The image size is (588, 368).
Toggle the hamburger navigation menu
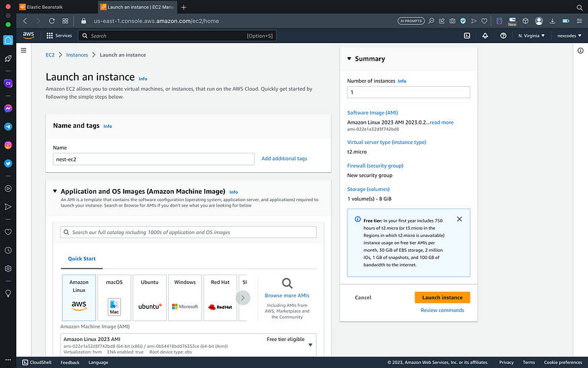tap(24, 50)
